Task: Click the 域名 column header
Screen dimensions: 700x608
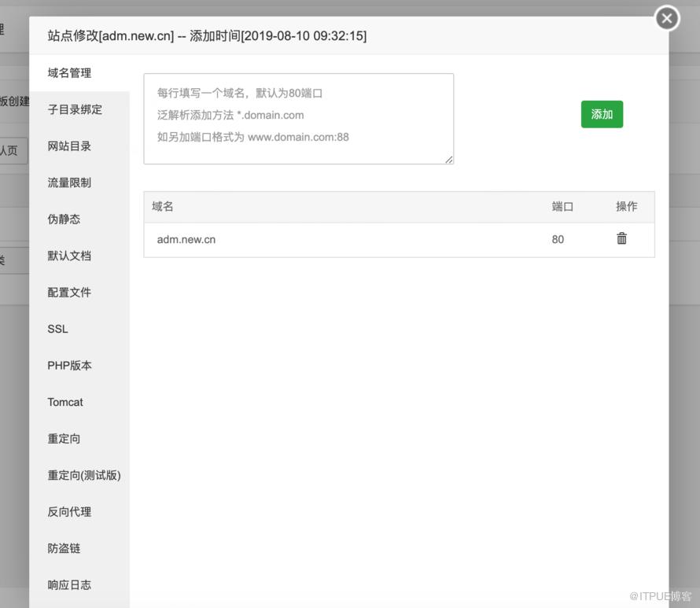Action: click(163, 207)
